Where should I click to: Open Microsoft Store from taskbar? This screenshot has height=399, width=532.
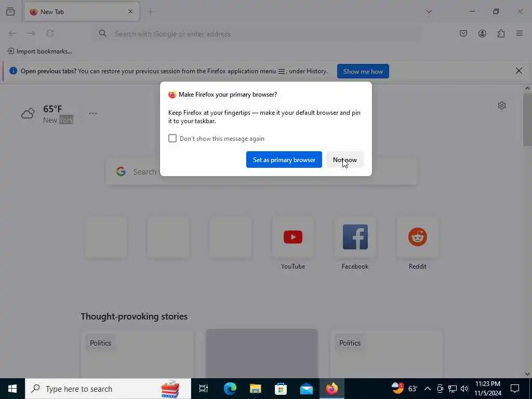(x=281, y=389)
